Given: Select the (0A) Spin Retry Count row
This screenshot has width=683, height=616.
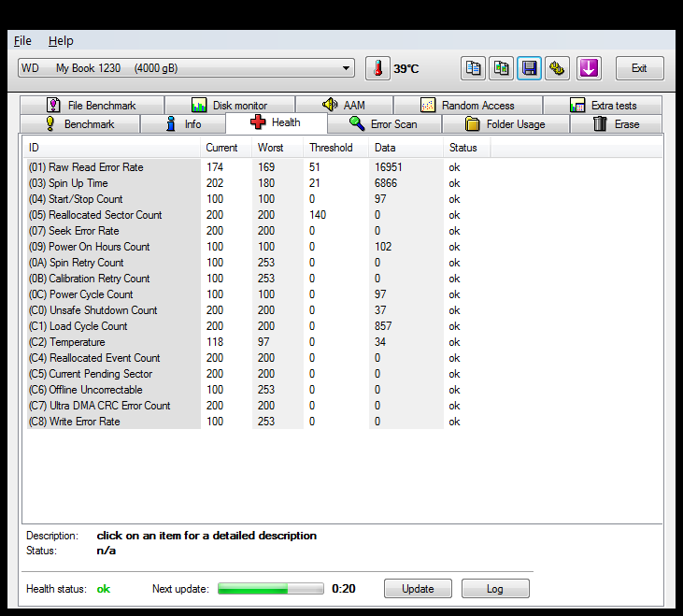Looking at the screenshot, I should click(257, 263).
